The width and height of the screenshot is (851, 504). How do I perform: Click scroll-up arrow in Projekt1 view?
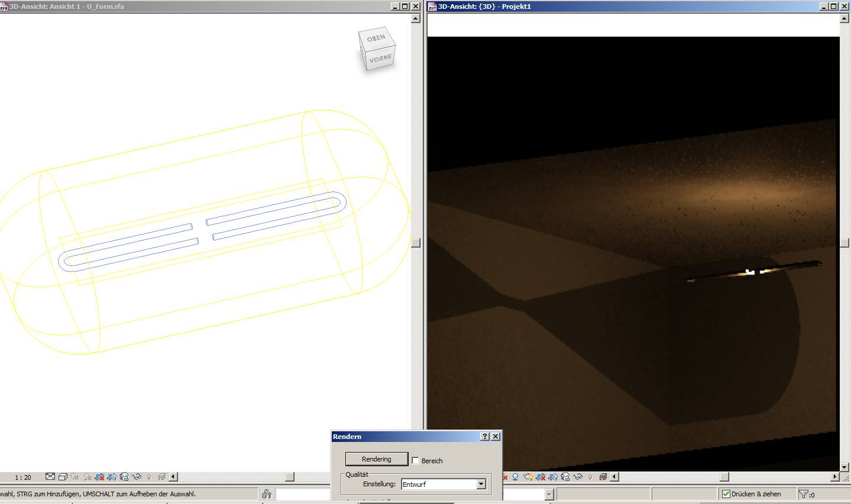point(845,18)
